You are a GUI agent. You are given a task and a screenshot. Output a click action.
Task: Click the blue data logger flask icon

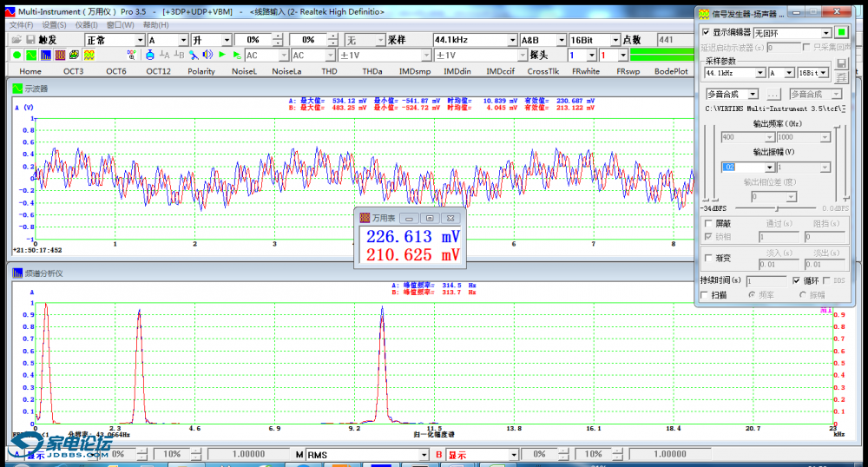tap(150, 56)
